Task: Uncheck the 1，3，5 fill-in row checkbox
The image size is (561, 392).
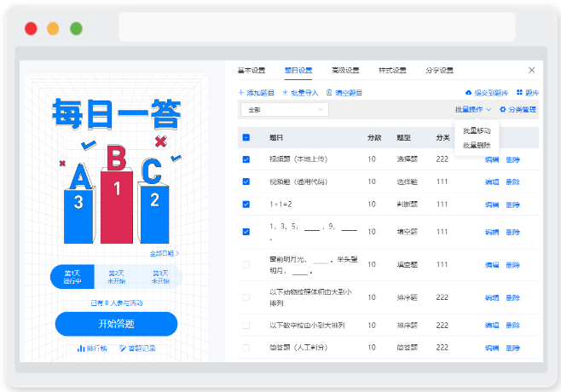Action: 246,232
